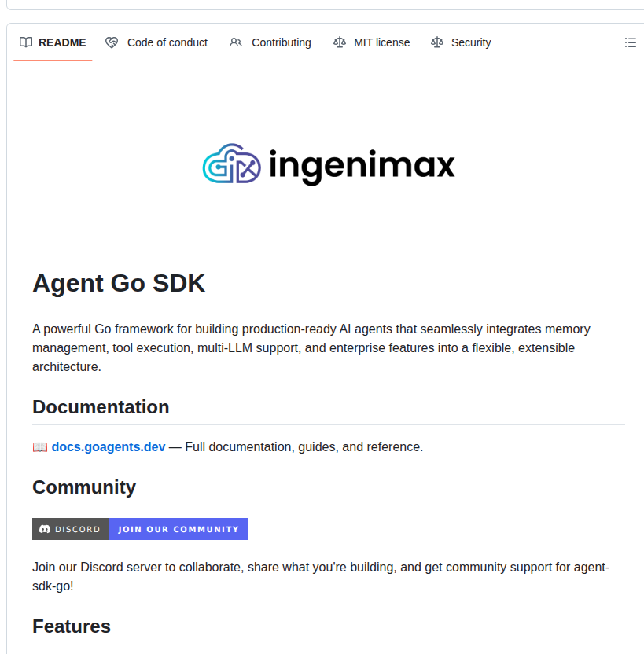The height and width of the screenshot is (654, 644).
Task: Open the docs.goagents.dev link
Action: tap(108, 446)
